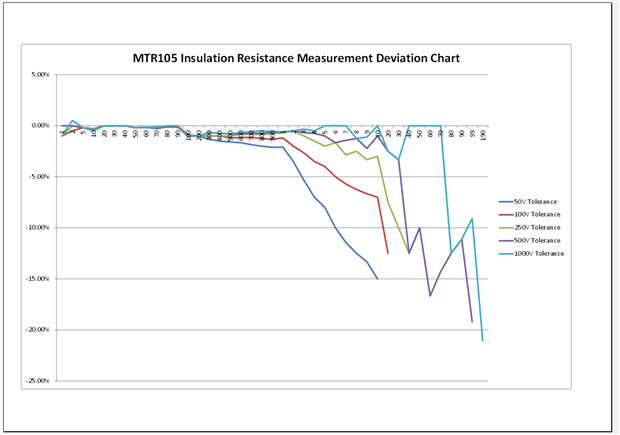Screen dimensions: 620x435
Task: Click the green 250V legend line marker
Action: 507,228
